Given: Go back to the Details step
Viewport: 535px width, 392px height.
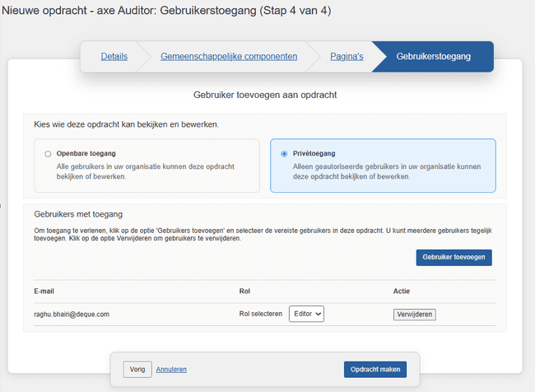Looking at the screenshot, I should click(x=114, y=57).
